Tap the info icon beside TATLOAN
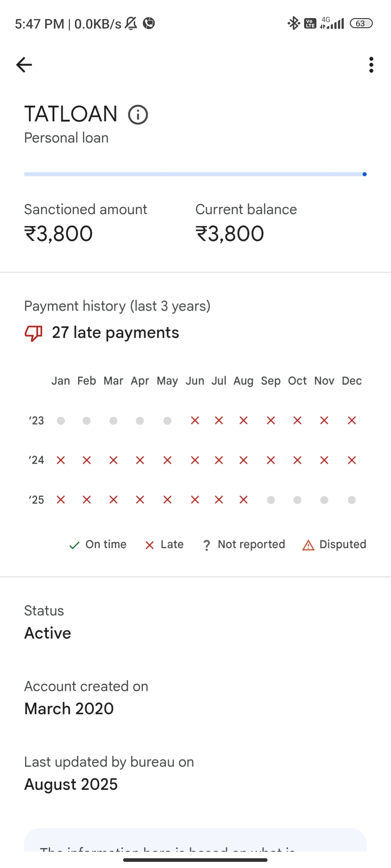 [138, 115]
